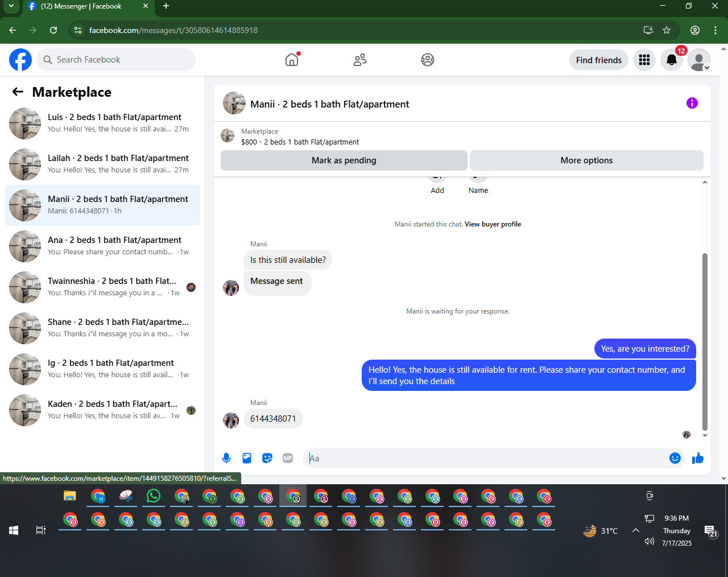The image size is (728, 577).
Task: Click the chat scrollbar down arrow
Action: tap(705, 435)
